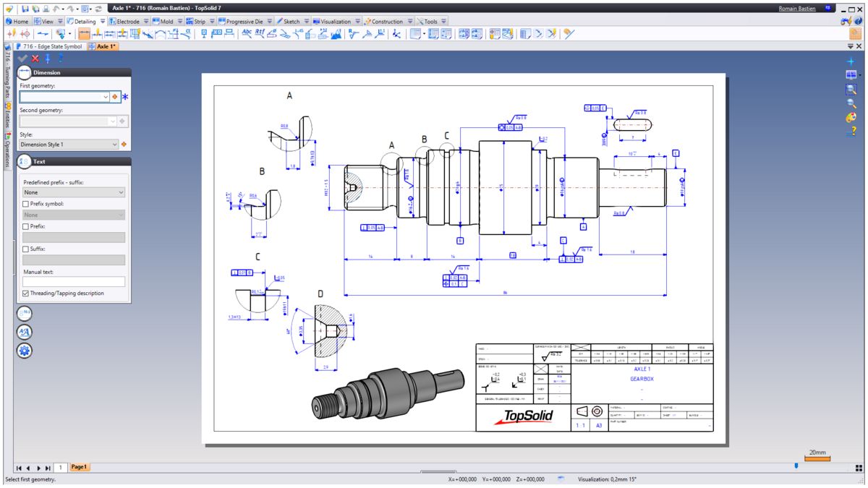
Task: Expand the Tools tab dropdown arrow
Action: pyautogui.click(x=443, y=21)
